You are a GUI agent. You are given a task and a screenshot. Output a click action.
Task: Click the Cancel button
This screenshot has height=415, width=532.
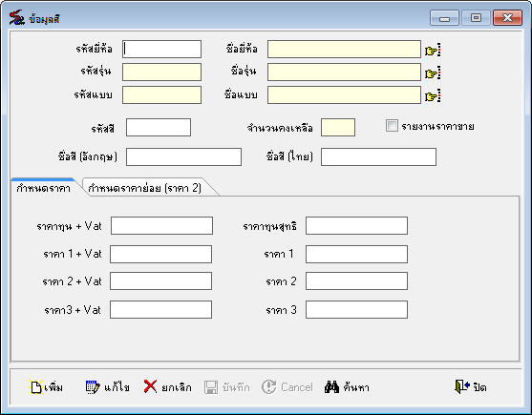pyautogui.click(x=287, y=387)
